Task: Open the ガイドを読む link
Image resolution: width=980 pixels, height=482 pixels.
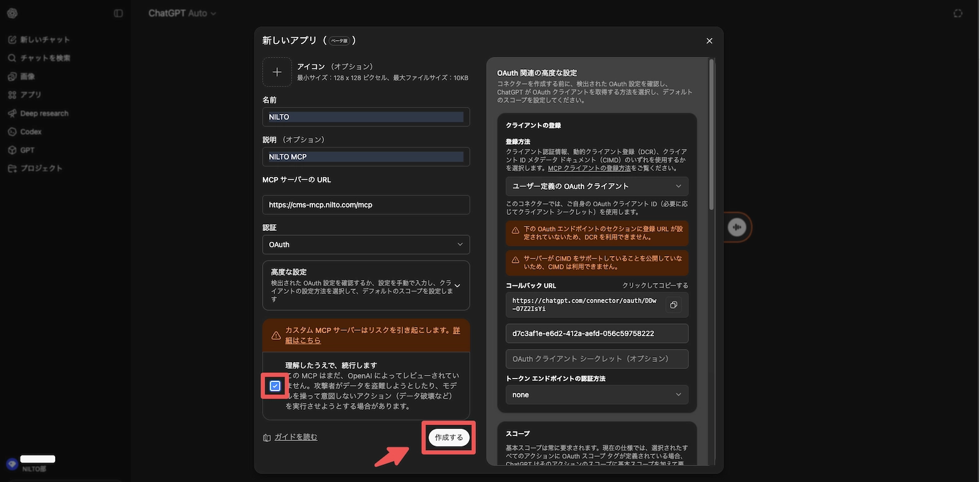Action: point(295,437)
